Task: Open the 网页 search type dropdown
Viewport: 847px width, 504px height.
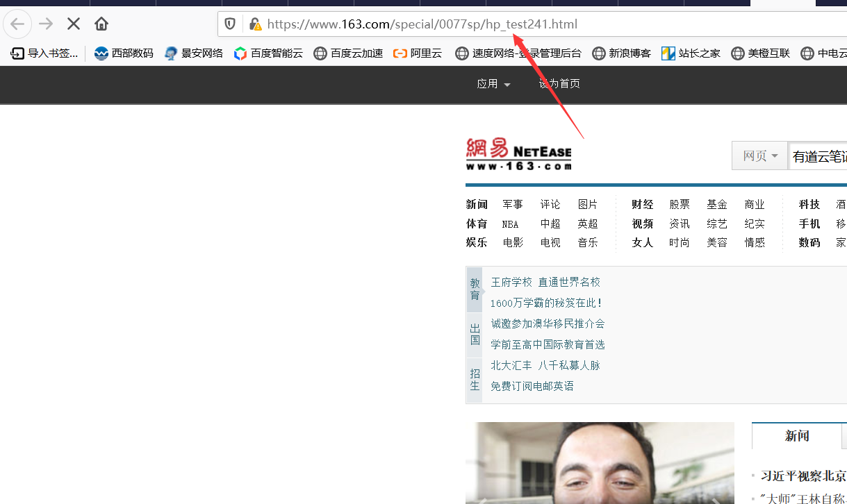Action: [x=759, y=156]
